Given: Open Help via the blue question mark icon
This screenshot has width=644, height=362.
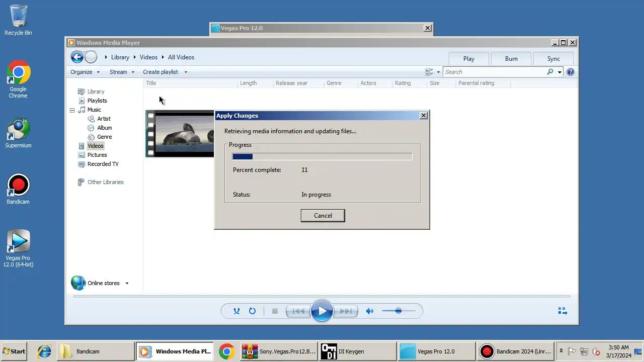Looking at the screenshot, I should [x=570, y=72].
